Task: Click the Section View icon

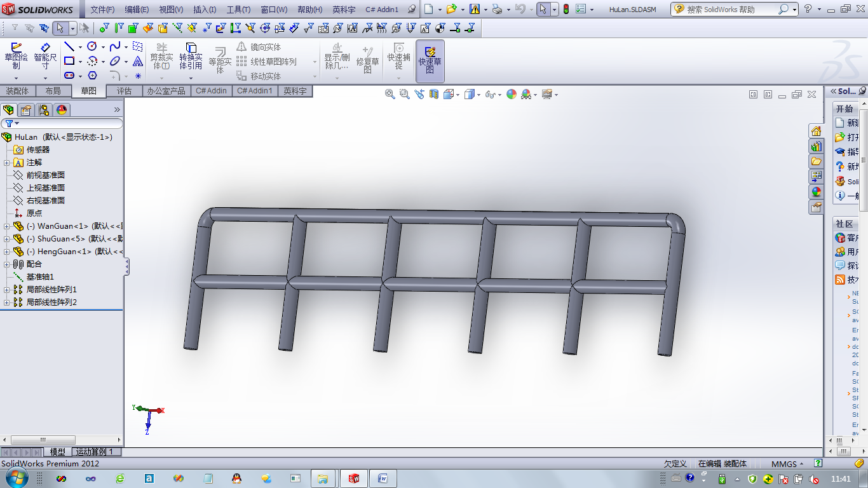Action: 434,94
